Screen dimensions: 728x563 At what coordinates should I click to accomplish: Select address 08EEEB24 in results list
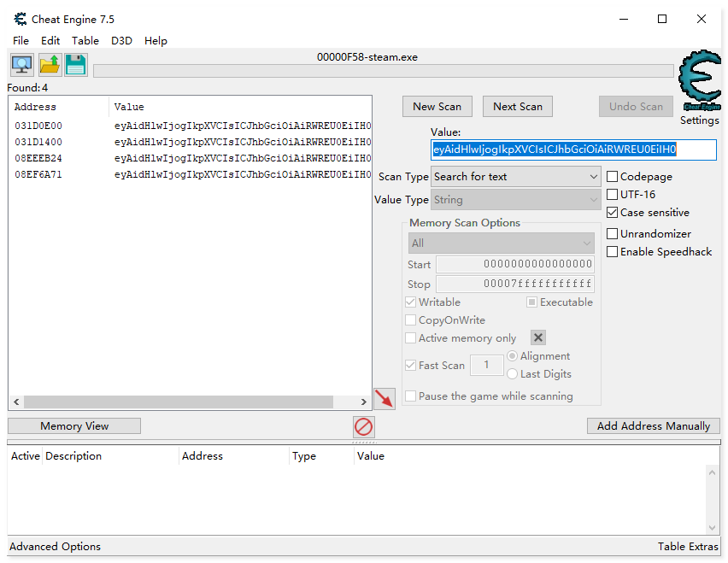click(x=38, y=159)
